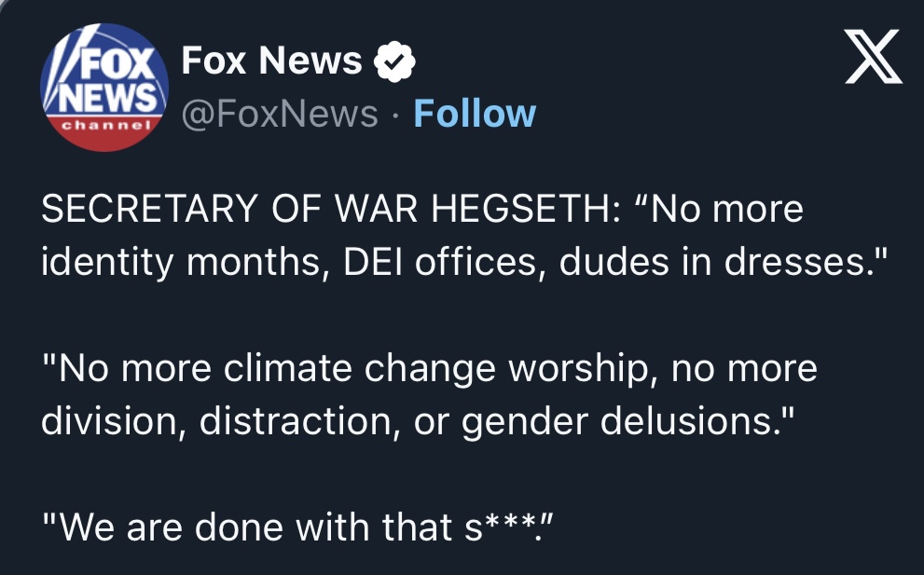Click the @FoxNews handle
This screenshot has width=924, height=575.
(280, 114)
